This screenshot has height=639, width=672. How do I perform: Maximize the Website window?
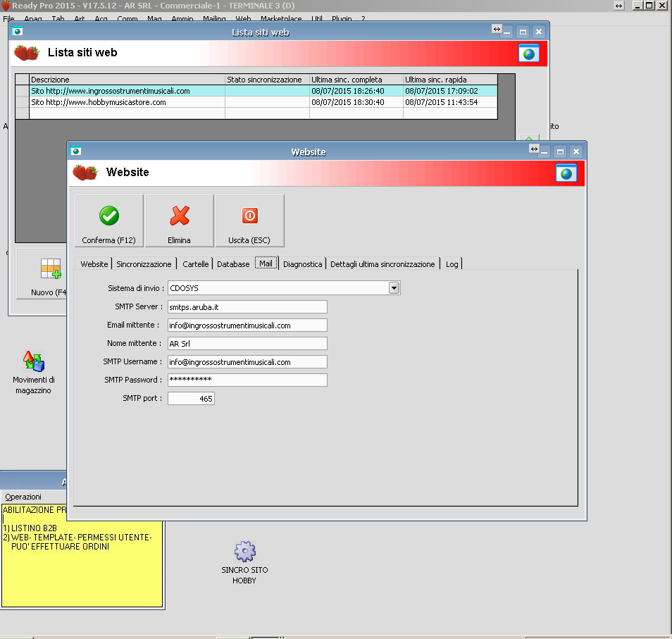click(560, 151)
